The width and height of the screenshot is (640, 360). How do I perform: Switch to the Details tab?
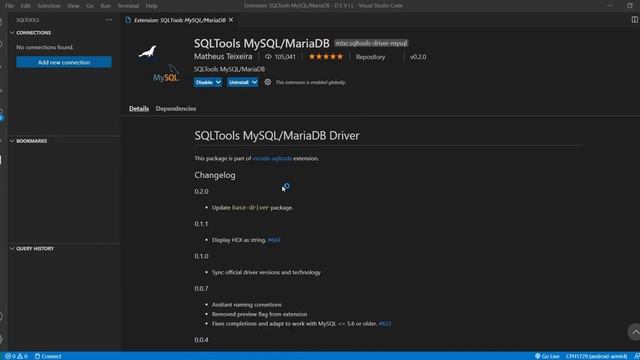[x=139, y=109]
